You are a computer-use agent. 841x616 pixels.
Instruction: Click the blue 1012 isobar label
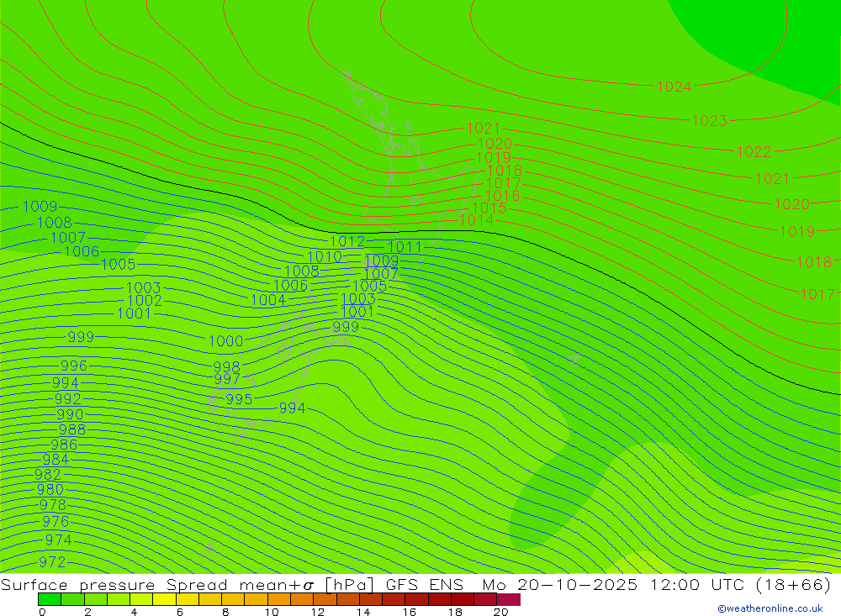347,241
